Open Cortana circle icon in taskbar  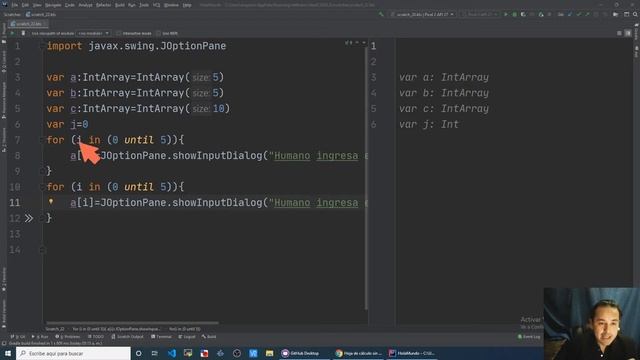click(x=139, y=353)
